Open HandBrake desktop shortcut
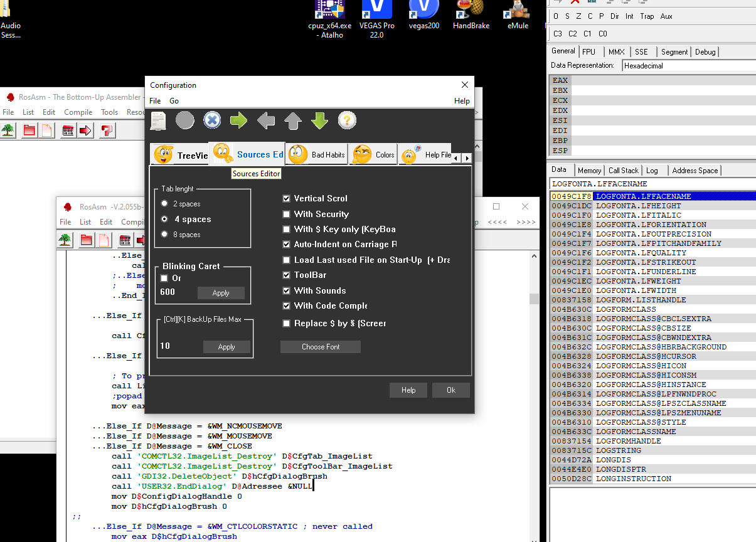The image size is (756, 542). tap(472, 15)
